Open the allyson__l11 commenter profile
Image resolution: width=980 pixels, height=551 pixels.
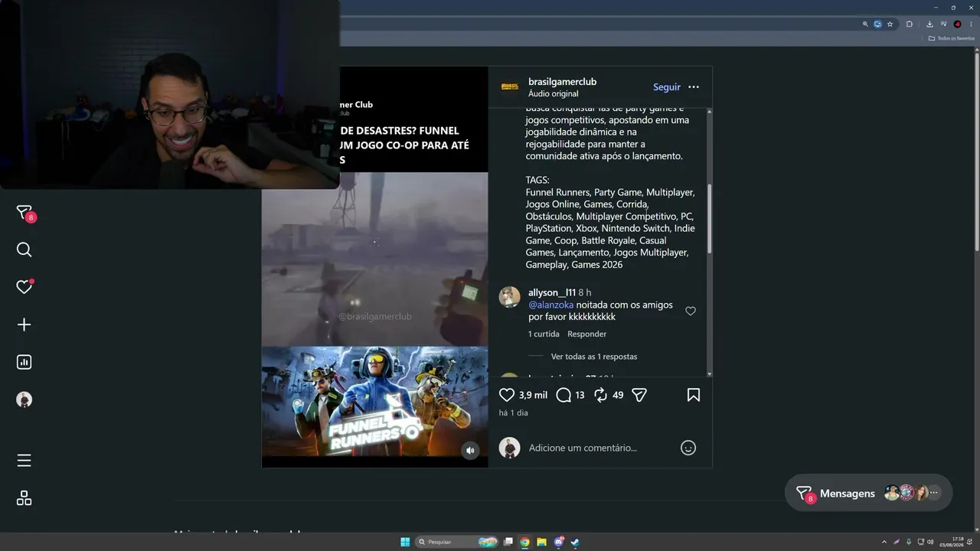point(552,292)
